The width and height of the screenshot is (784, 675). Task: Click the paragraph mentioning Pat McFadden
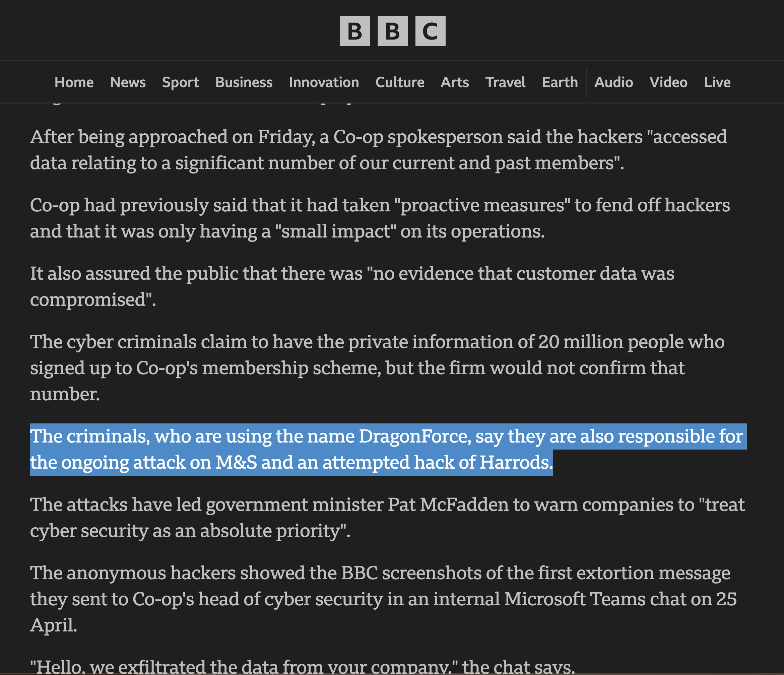[387, 518]
